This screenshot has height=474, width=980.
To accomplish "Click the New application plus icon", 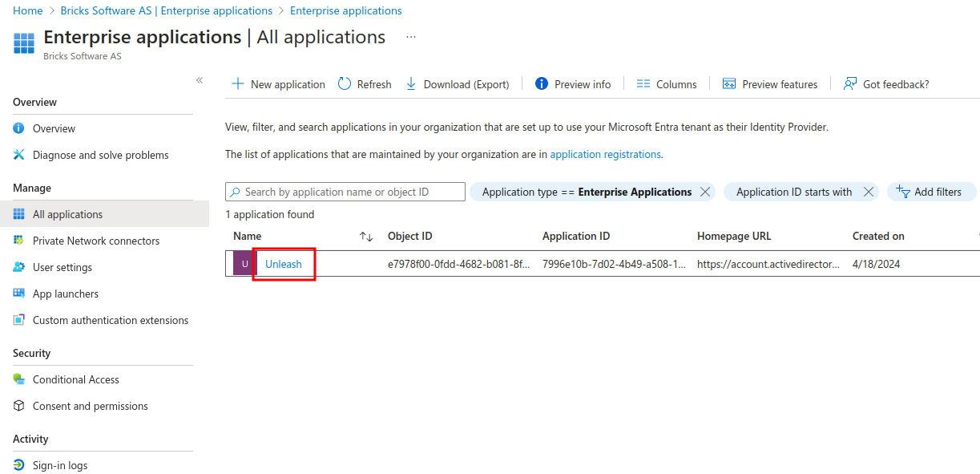I will coord(237,83).
